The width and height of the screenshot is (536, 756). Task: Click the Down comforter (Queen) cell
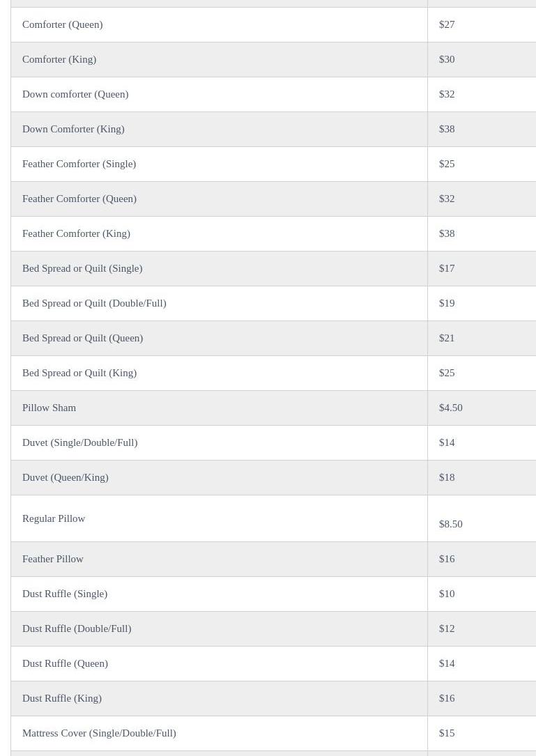[75, 94]
